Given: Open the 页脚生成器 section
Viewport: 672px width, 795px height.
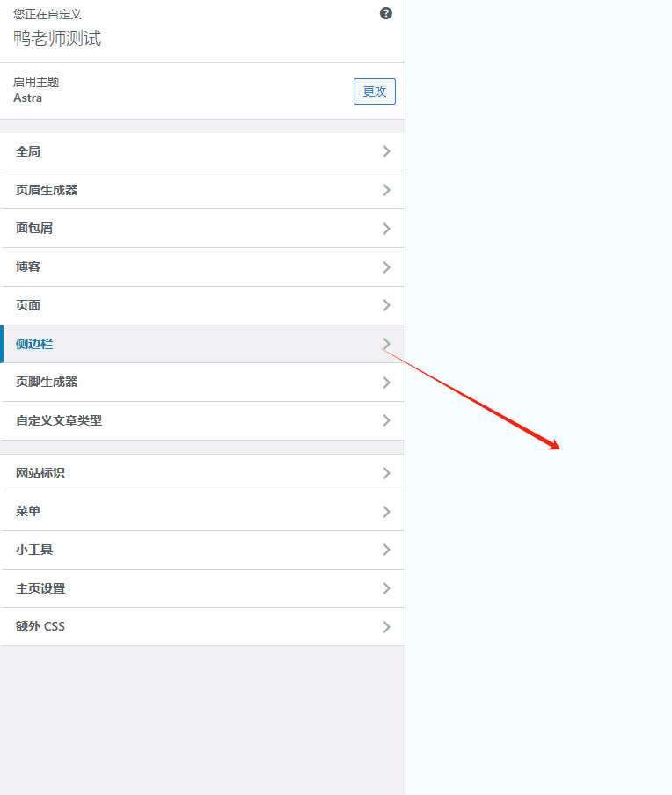Looking at the screenshot, I should (x=202, y=383).
